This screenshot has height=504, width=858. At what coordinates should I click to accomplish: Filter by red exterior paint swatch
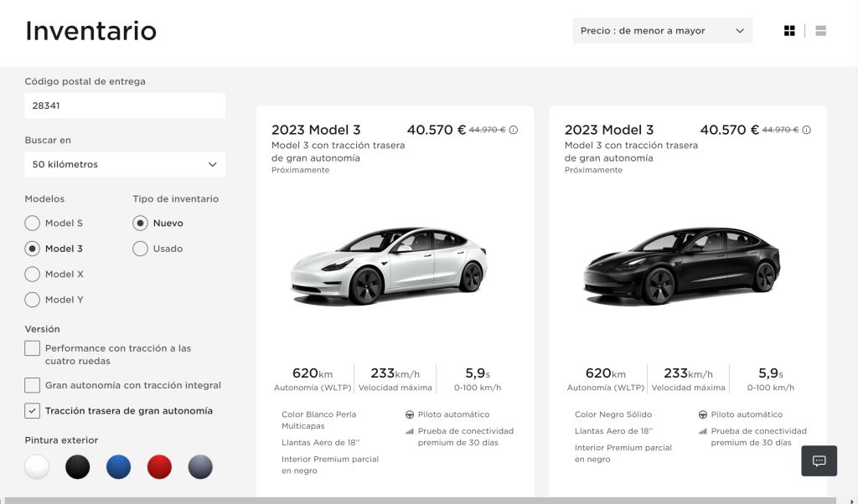(x=159, y=467)
